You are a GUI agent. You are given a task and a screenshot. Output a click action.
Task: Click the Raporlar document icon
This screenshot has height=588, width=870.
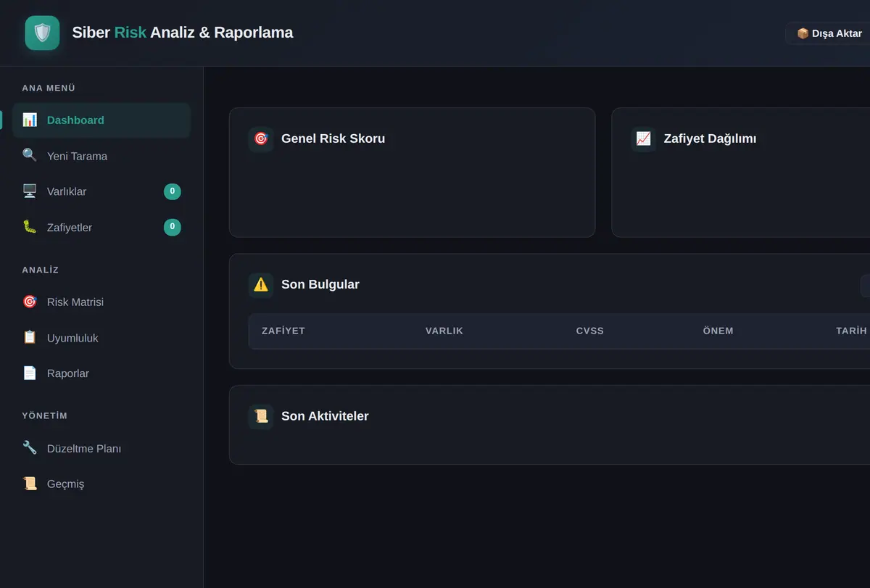[30, 373]
